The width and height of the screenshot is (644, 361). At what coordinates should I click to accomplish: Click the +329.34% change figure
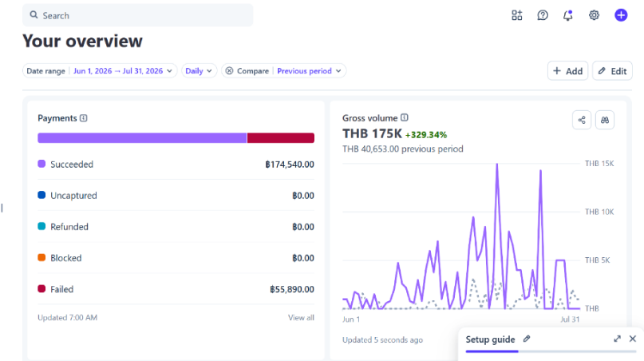pos(426,134)
